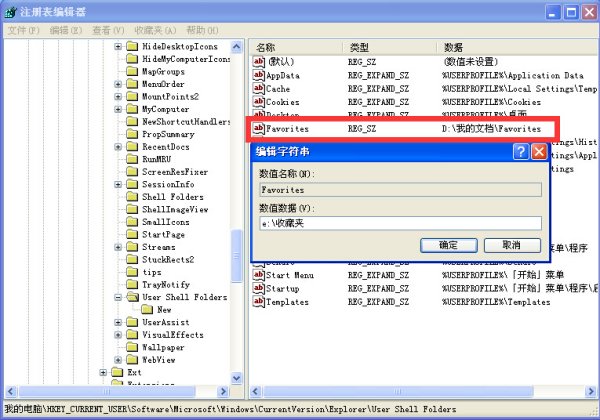Expand the VisualEffects key
This screenshot has width=600, height=420.
point(118,335)
